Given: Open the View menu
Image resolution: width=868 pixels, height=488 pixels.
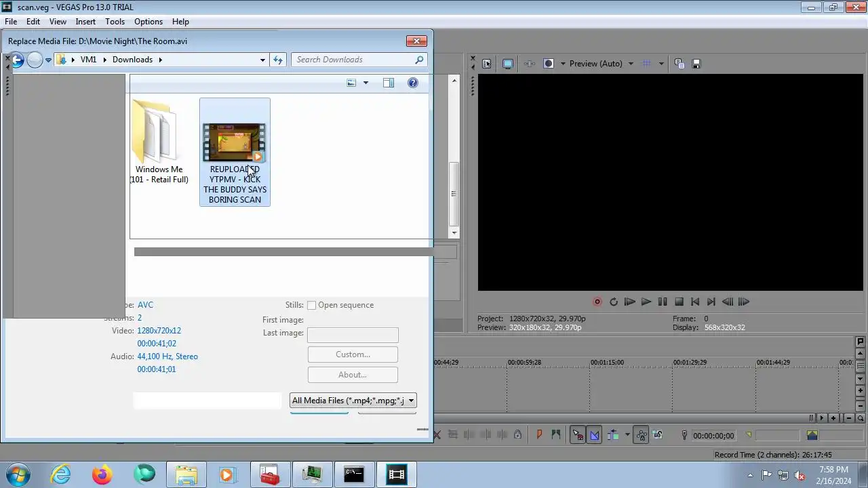Looking at the screenshot, I should 58,22.
